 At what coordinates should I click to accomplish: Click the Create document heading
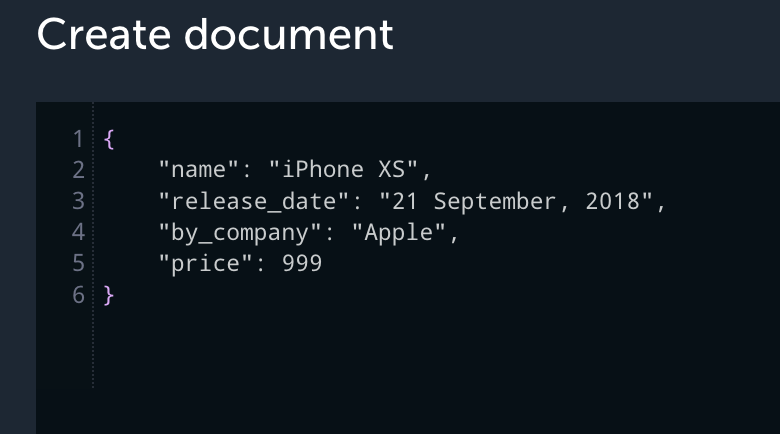click(x=215, y=34)
